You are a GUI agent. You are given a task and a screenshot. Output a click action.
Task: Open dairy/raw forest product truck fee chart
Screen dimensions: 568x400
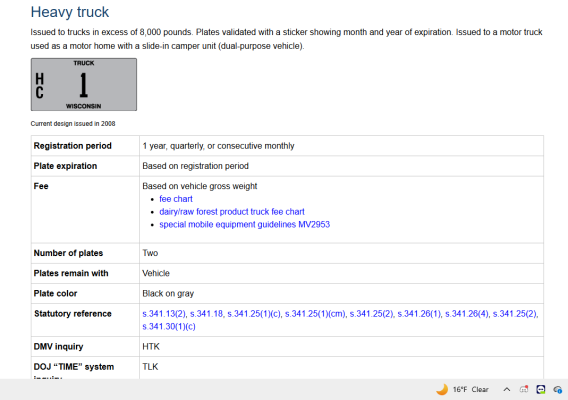tap(232, 212)
